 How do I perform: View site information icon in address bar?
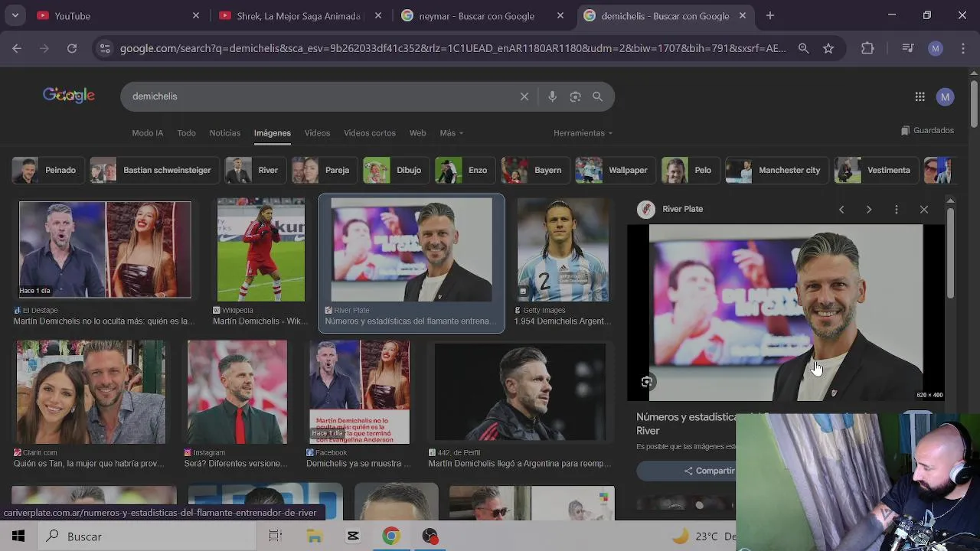(105, 48)
